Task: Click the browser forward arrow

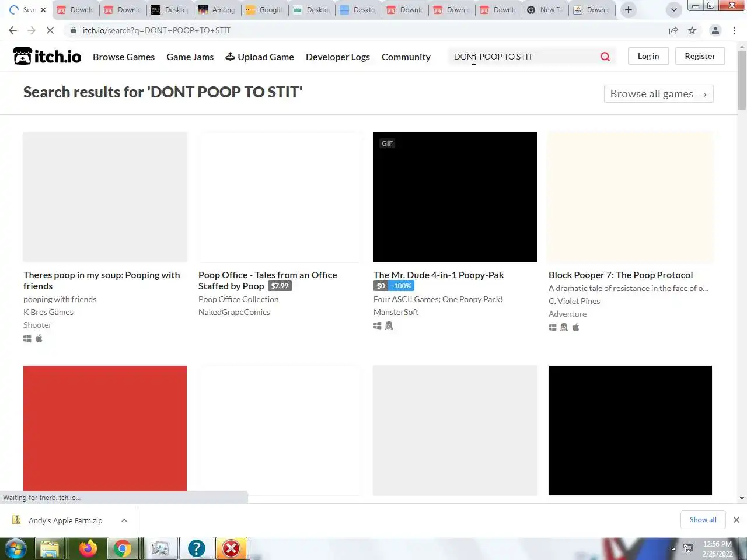Action: tap(32, 30)
